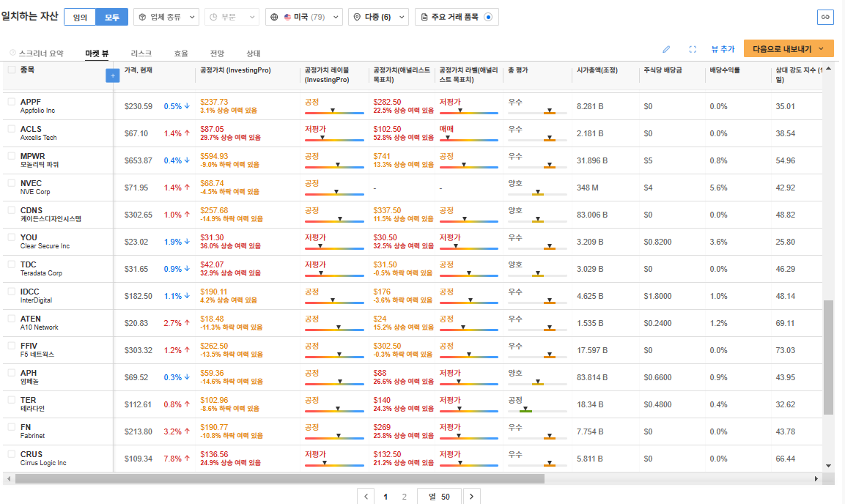Viewport: 845px width, 504px height.
Task: Check the CRUS row checkbox
Action: (x=11, y=454)
